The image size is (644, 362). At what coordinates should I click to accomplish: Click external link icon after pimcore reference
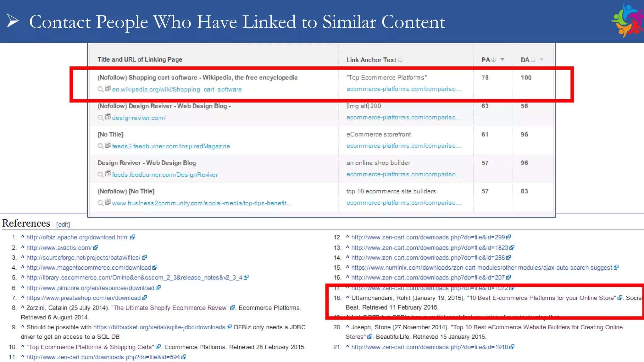(x=158, y=288)
